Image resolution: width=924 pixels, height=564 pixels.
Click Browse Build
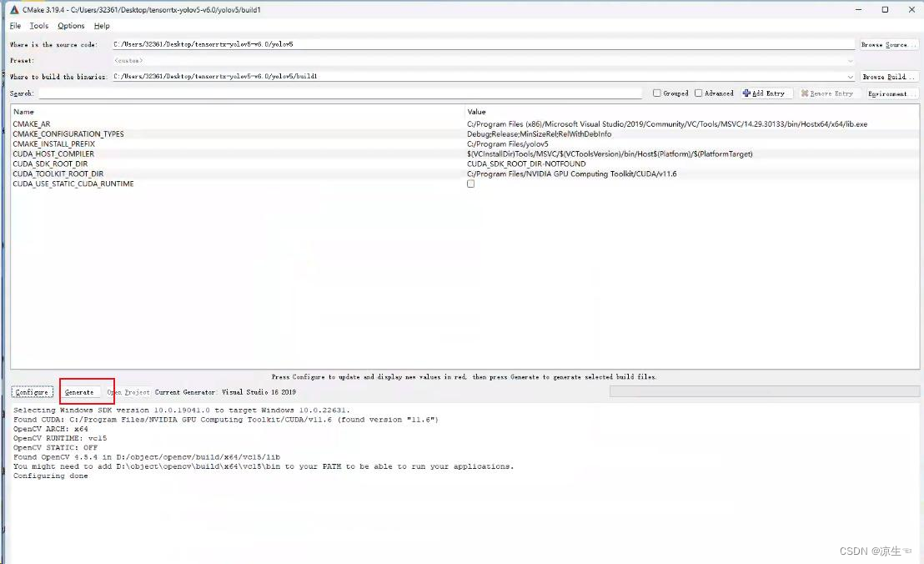[890, 76]
